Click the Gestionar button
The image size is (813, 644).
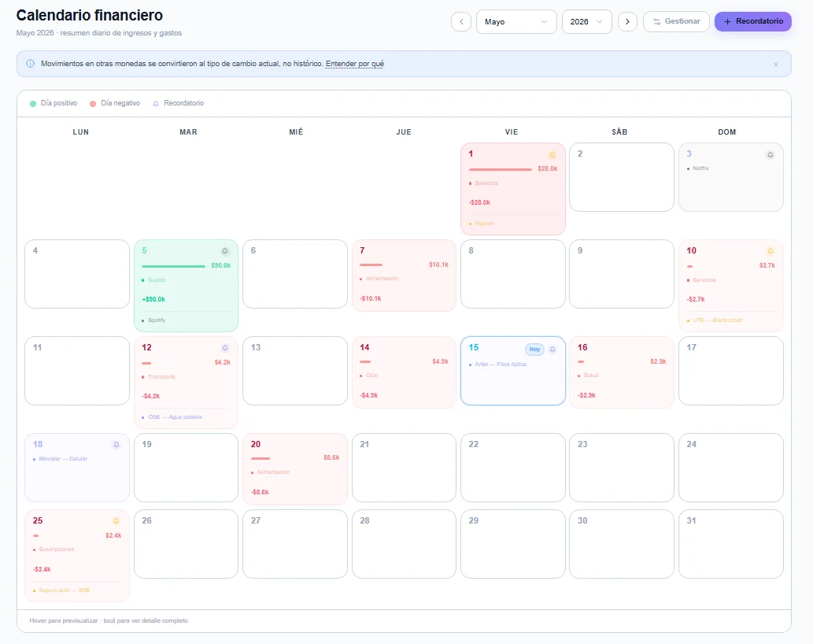click(x=676, y=21)
